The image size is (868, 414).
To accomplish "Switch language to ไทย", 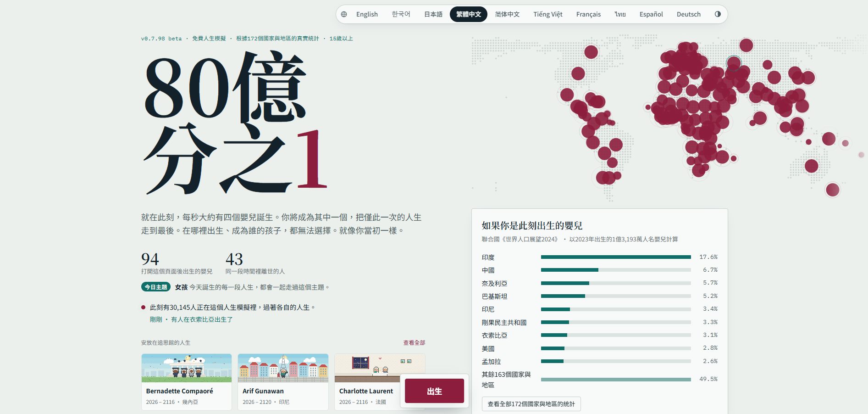I will [x=620, y=14].
